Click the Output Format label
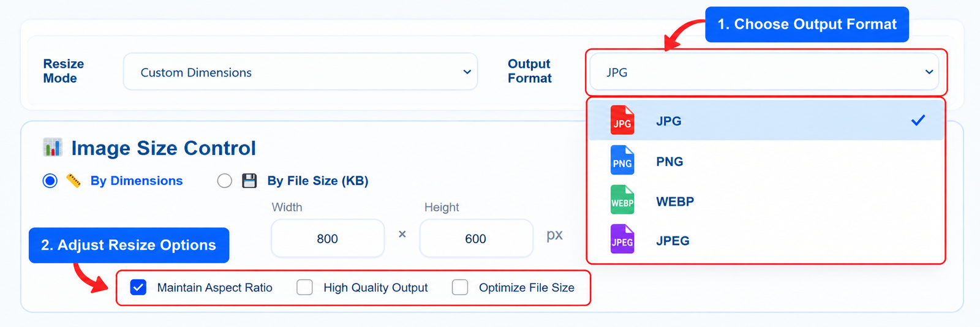 (x=530, y=71)
